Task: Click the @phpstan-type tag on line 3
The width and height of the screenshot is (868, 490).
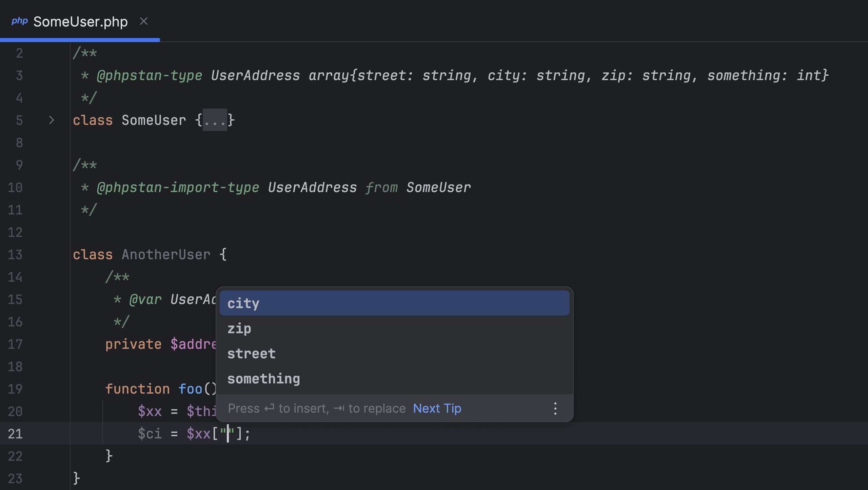Action: pyautogui.click(x=149, y=75)
